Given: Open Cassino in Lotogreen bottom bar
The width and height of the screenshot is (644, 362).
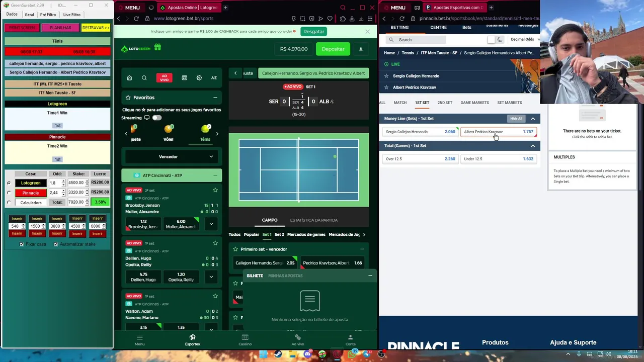Looking at the screenshot, I should coord(245,340).
